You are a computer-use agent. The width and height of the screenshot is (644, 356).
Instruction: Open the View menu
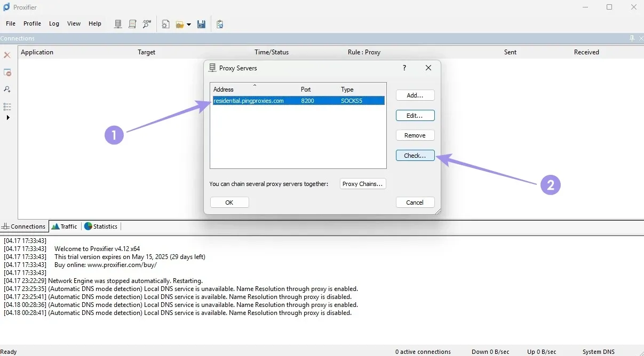point(74,23)
